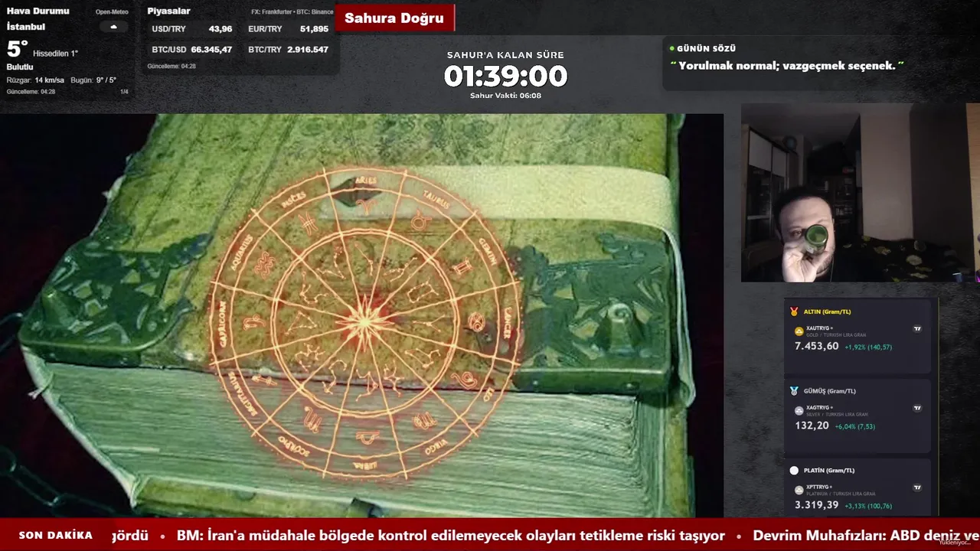
Task: Open TradingView logo on the gold card
Action: coord(917,329)
